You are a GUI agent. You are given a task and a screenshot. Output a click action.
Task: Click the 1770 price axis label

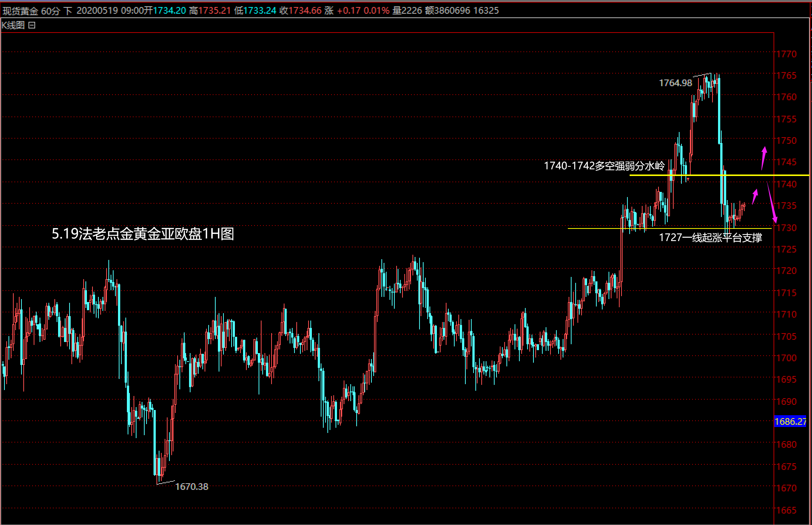click(786, 54)
